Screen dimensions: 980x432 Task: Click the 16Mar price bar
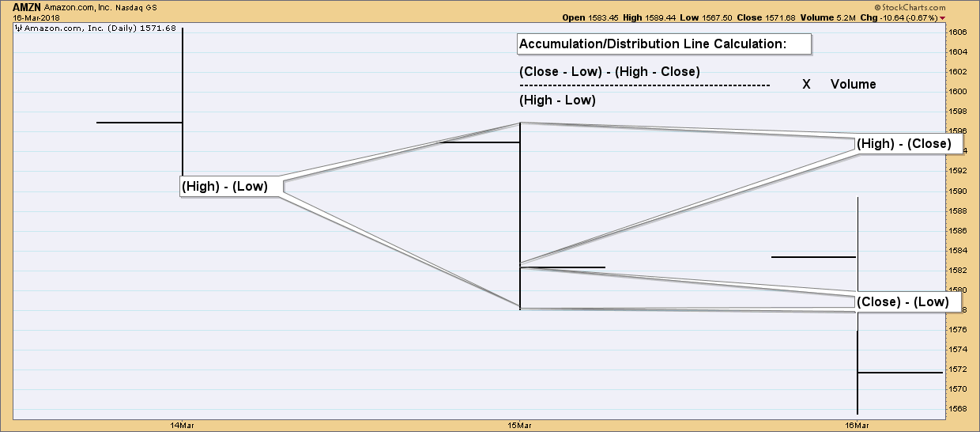[857, 305]
